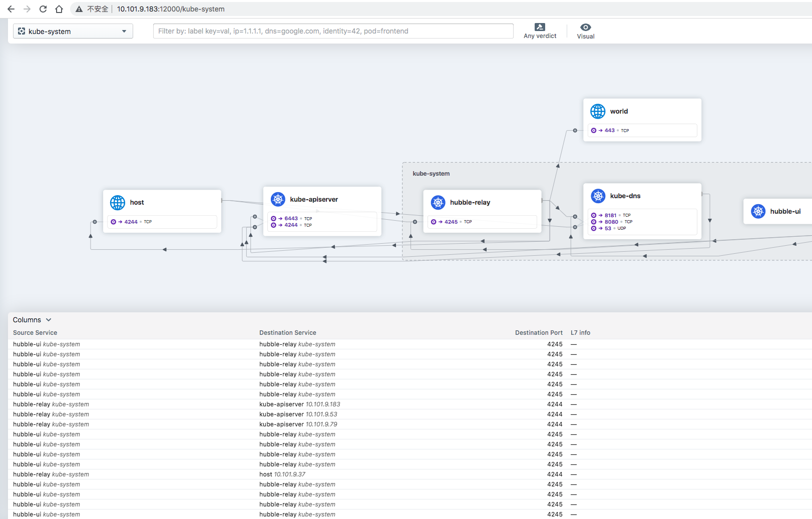Select flow row to host 10.101.9.37
Viewport: 812px width, 519px height.
tap(410, 474)
